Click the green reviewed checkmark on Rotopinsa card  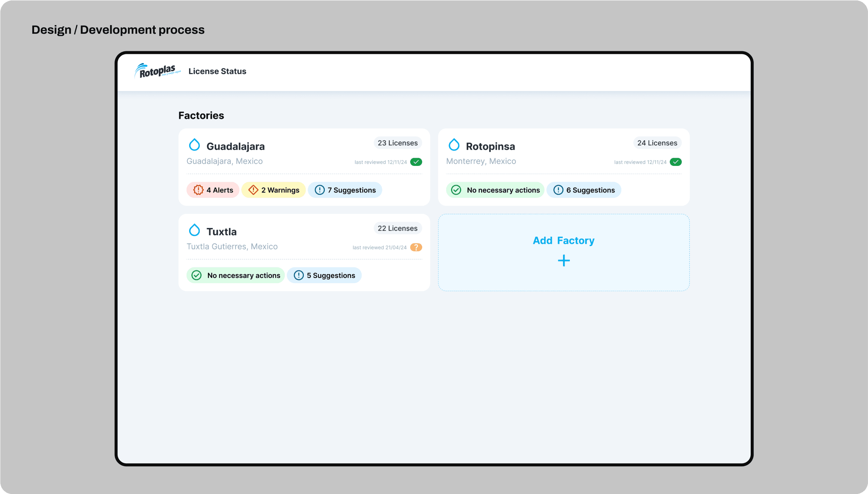(676, 162)
